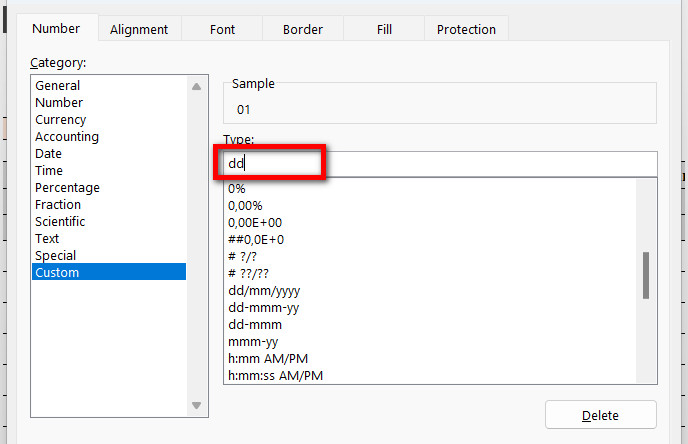The image size is (688, 444).
Task: Select the Border tab
Action: 303,30
